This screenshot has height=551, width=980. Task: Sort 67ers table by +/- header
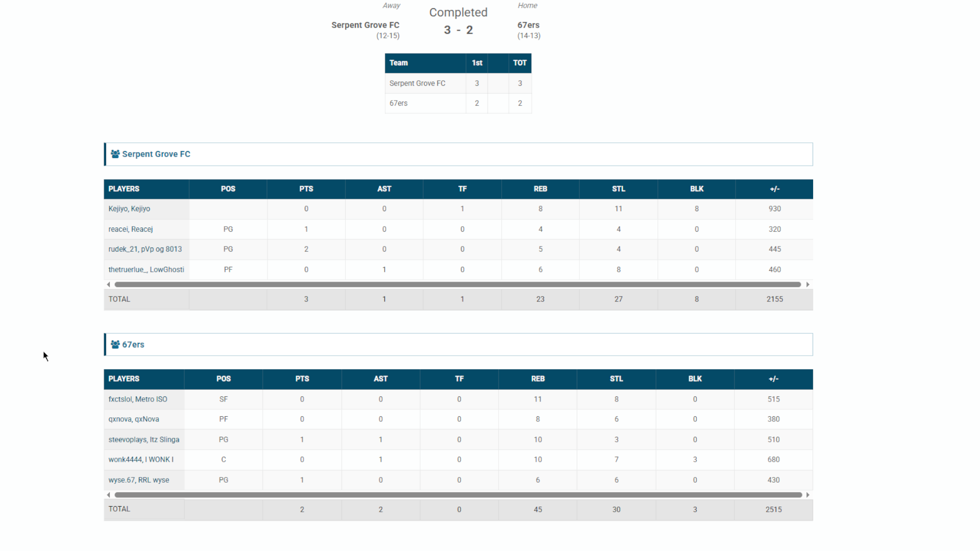(x=773, y=379)
